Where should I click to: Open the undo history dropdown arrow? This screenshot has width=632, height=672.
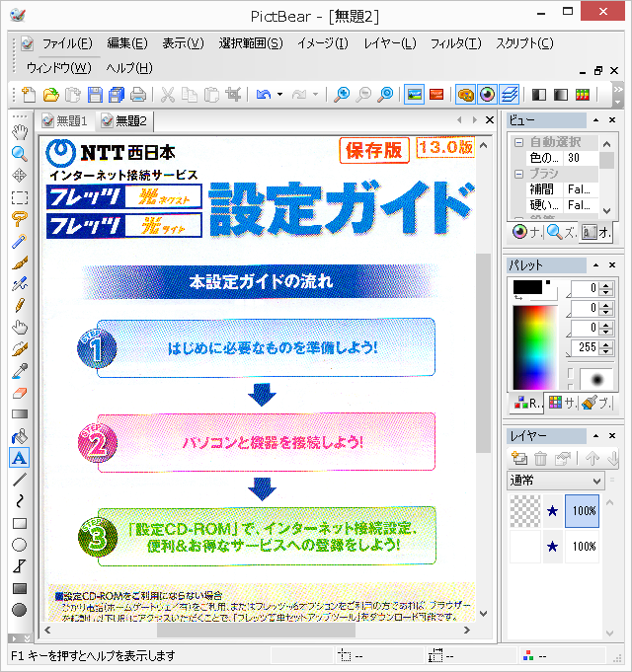point(280,95)
